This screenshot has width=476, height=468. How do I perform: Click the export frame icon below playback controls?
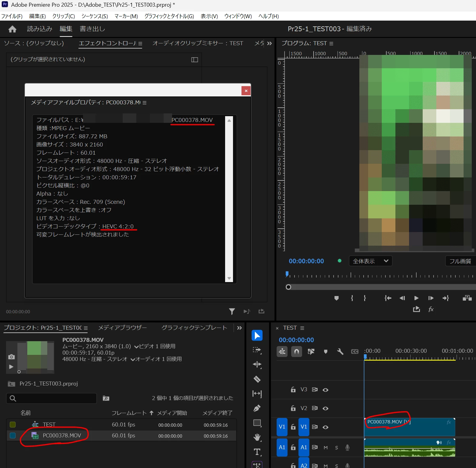coord(416,309)
